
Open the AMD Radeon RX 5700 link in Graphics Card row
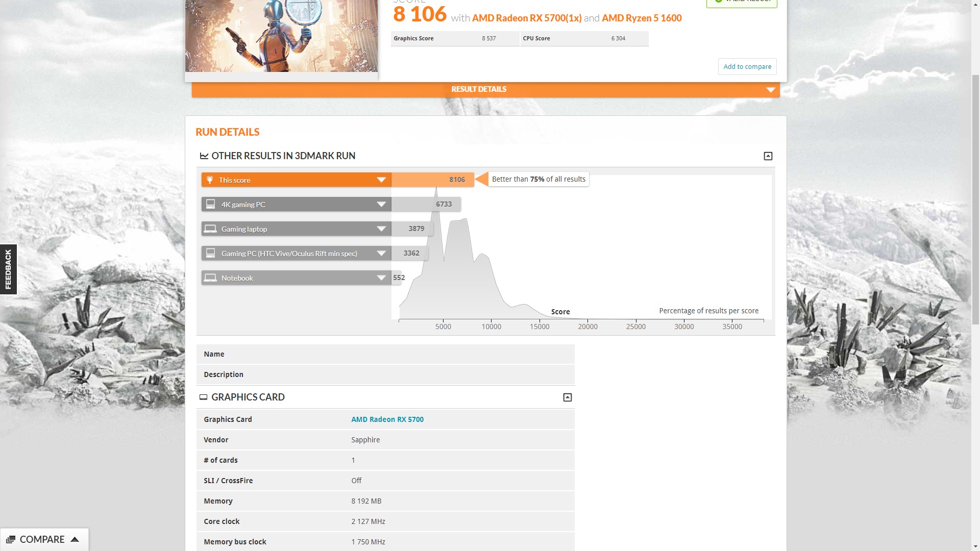[387, 419]
